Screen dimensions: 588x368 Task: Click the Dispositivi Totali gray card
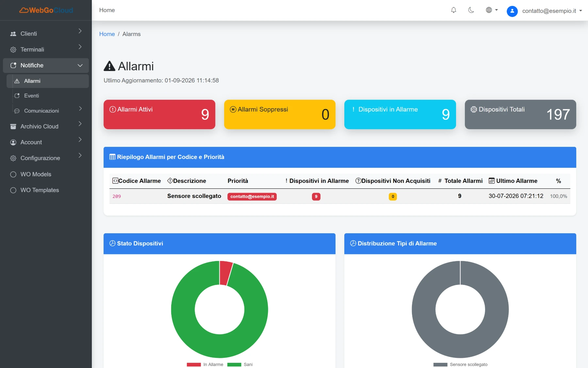point(520,114)
